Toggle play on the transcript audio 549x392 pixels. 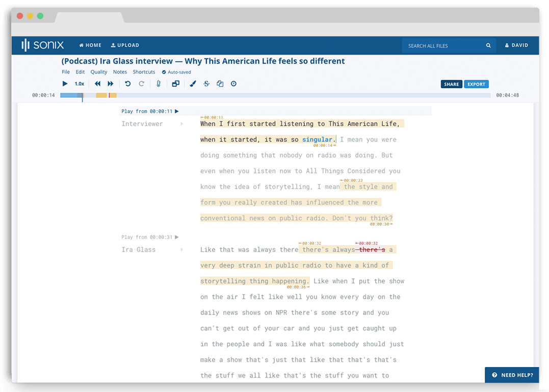tap(65, 84)
